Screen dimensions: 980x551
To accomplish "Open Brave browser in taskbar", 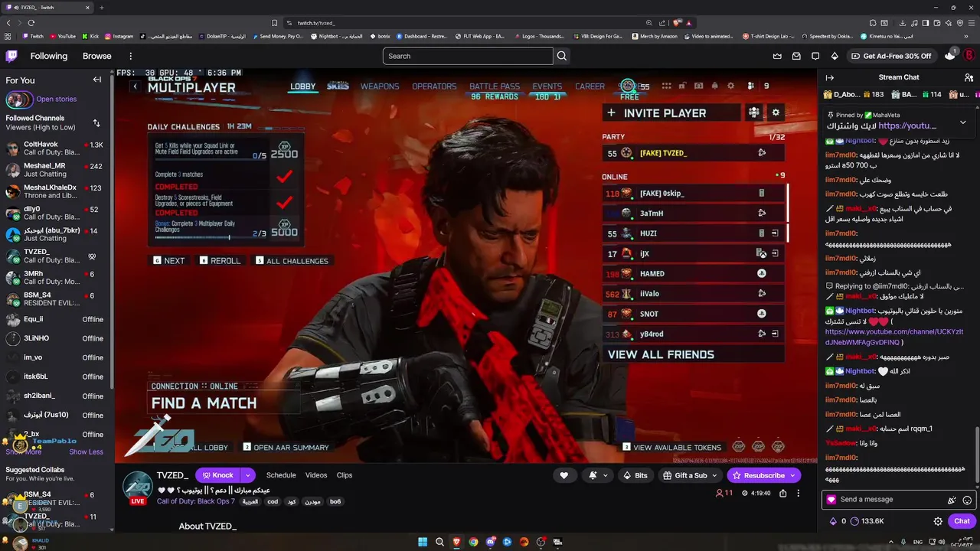I will click(x=456, y=542).
